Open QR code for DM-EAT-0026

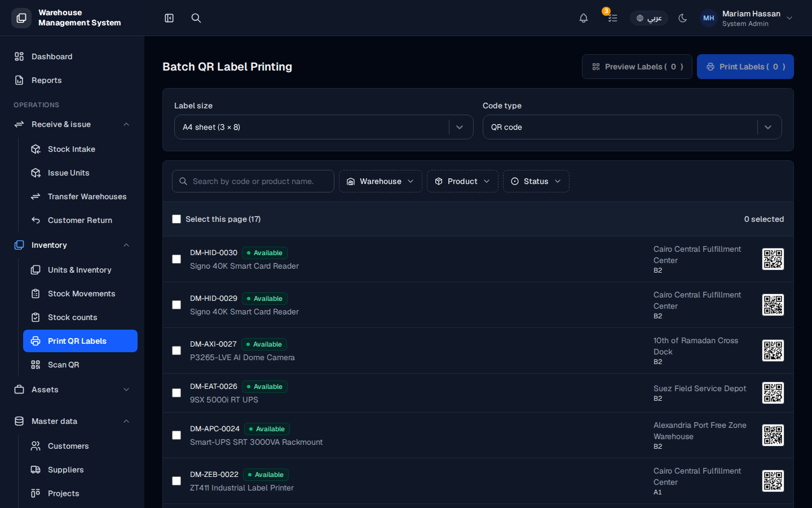(773, 393)
